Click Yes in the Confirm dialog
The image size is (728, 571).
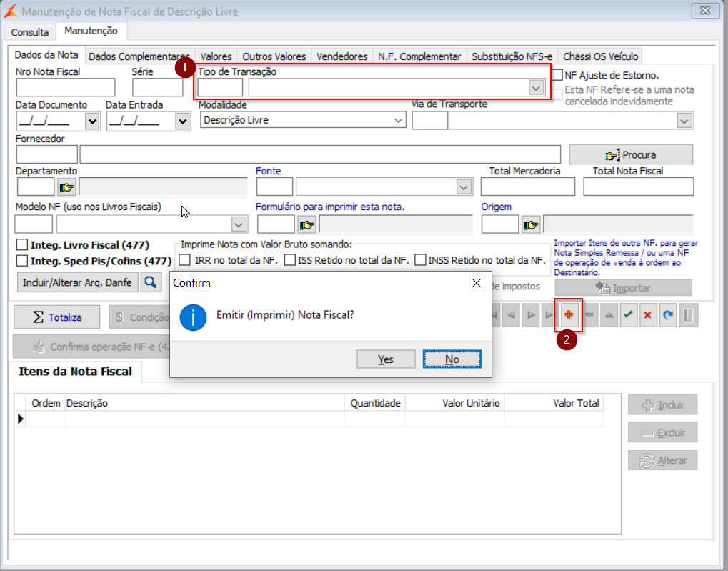(385, 359)
